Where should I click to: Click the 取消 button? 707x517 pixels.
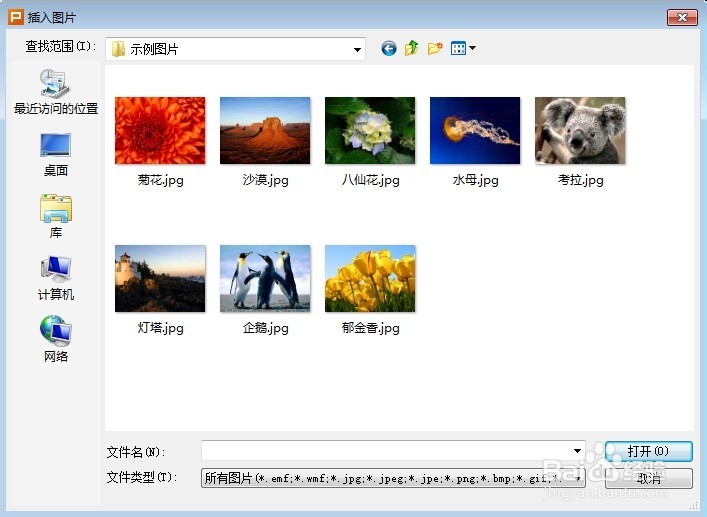coord(648,478)
